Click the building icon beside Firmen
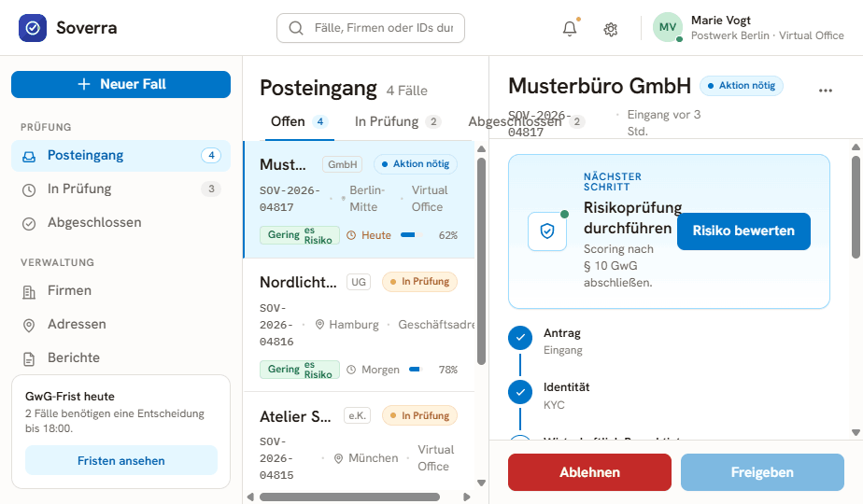Screen dimensions: 863x504 [29, 291]
